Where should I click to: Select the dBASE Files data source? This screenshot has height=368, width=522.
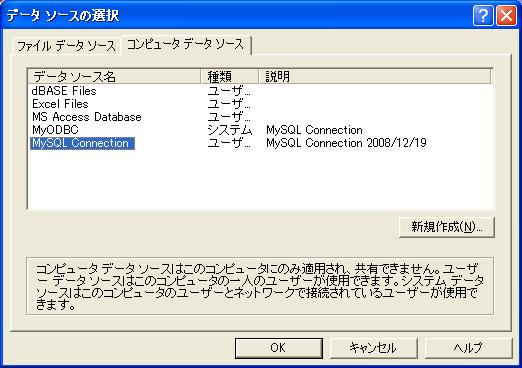64,91
